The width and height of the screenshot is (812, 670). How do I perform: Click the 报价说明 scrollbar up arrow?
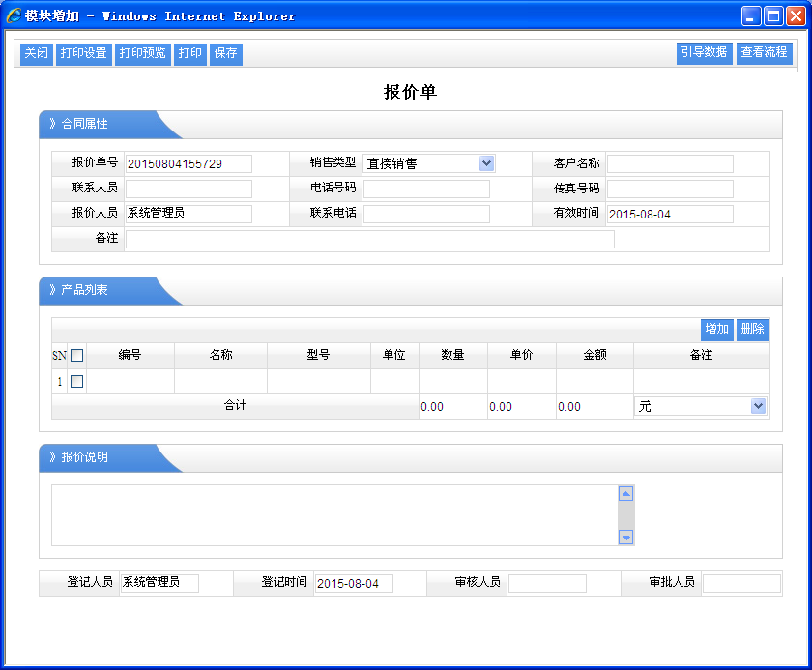625,494
